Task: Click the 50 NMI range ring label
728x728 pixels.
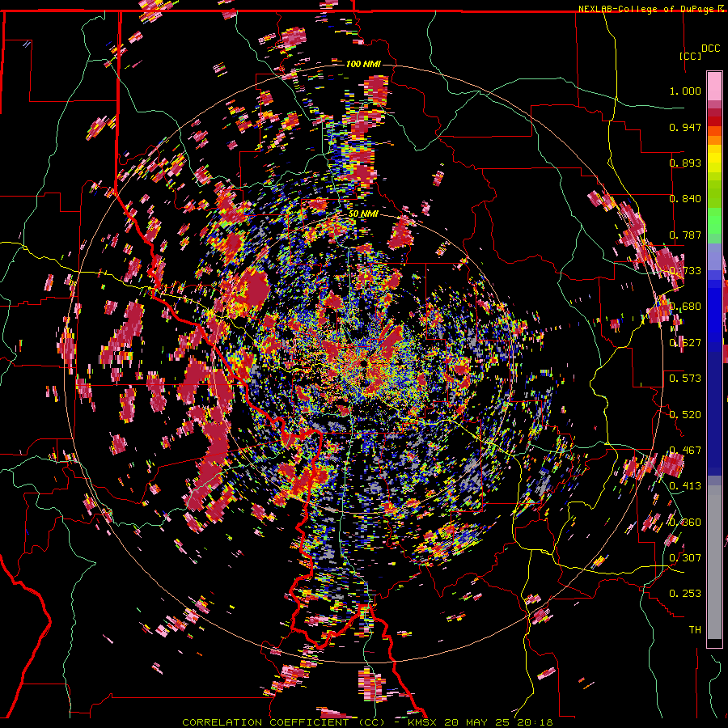Action: click(x=363, y=214)
